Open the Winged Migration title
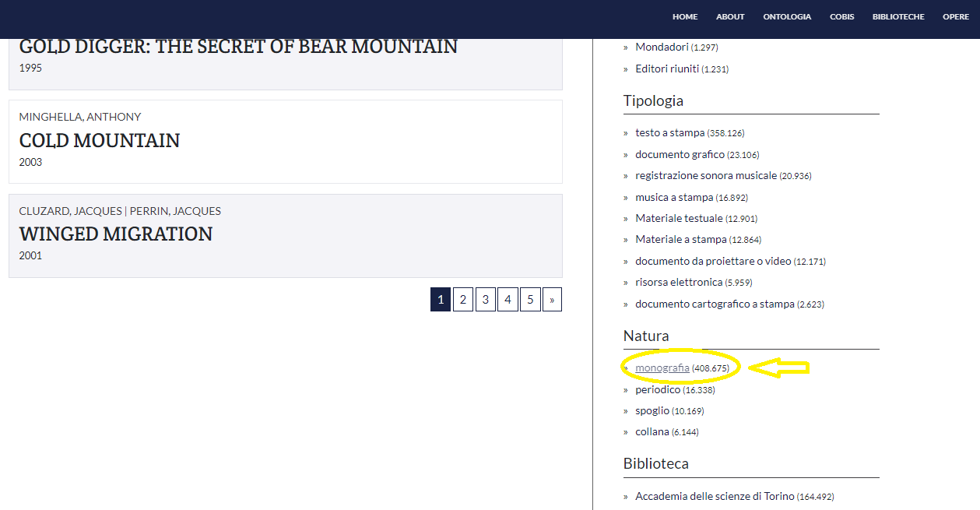The image size is (980, 510). [116, 234]
